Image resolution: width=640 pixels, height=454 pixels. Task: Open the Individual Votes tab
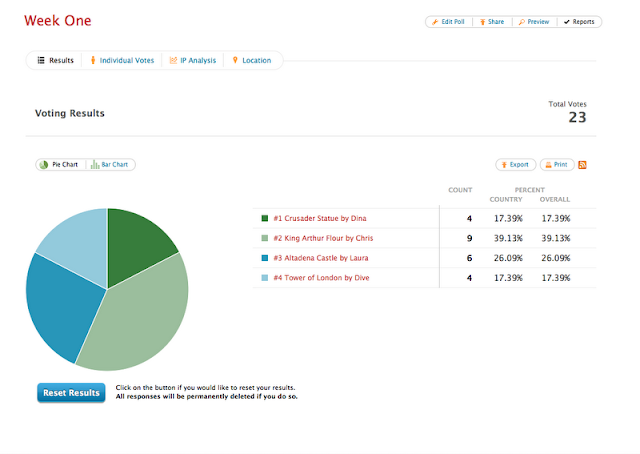click(122, 60)
